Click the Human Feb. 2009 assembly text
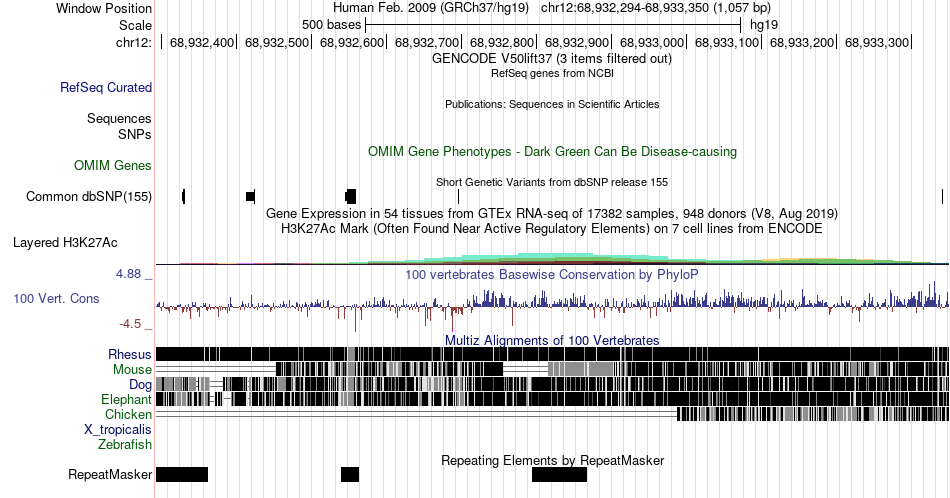This screenshot has height=498, width=950. (x=431, y=8)
